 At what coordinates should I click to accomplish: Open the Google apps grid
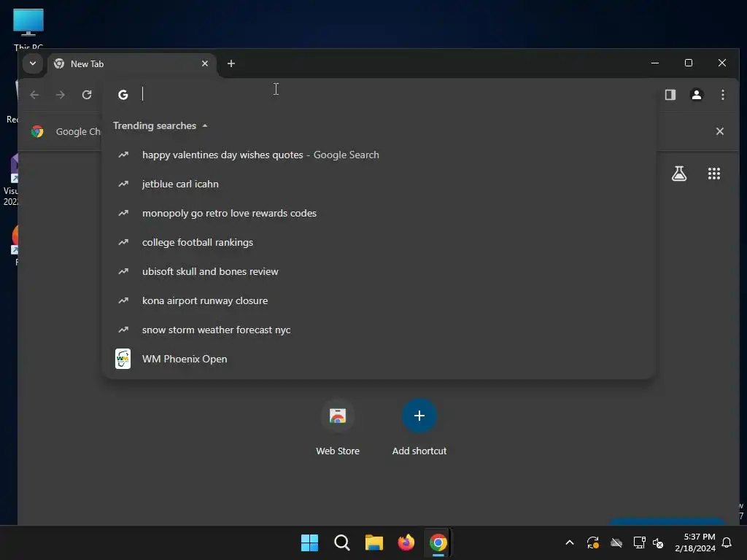point(713,174)
